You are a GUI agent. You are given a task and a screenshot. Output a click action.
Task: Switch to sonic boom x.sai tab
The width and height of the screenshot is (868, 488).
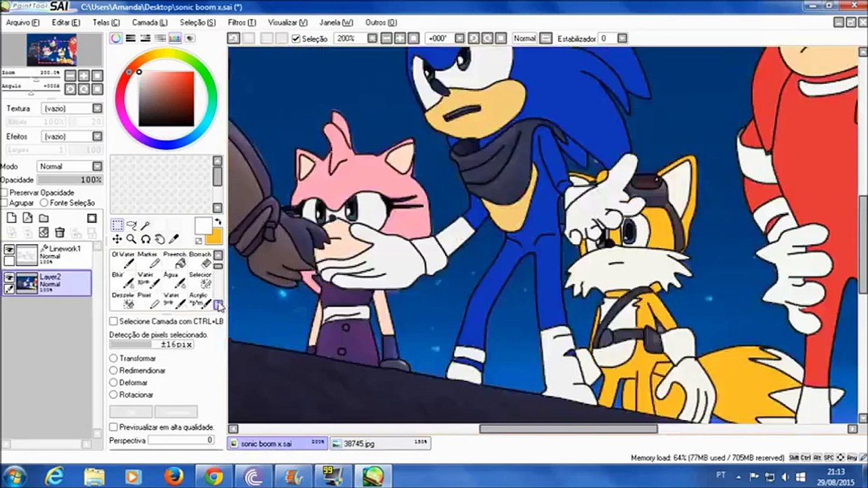pyautogui.click(x=277, y=443)
